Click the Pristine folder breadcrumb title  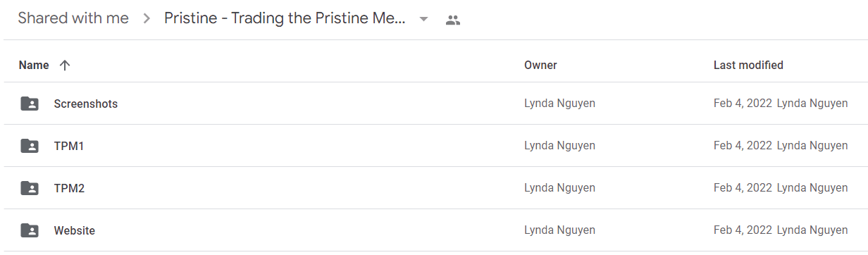(x=285, y=18)
